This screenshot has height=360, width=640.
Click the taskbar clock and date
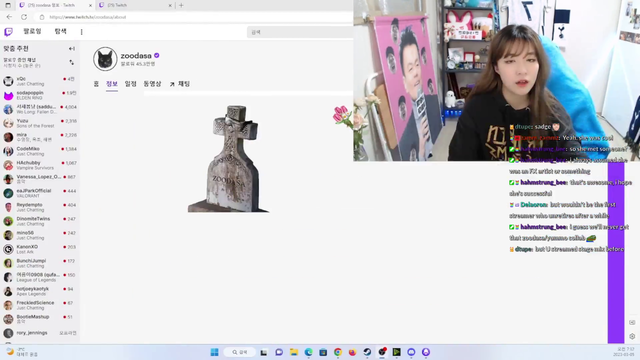(x=625, y=352)
